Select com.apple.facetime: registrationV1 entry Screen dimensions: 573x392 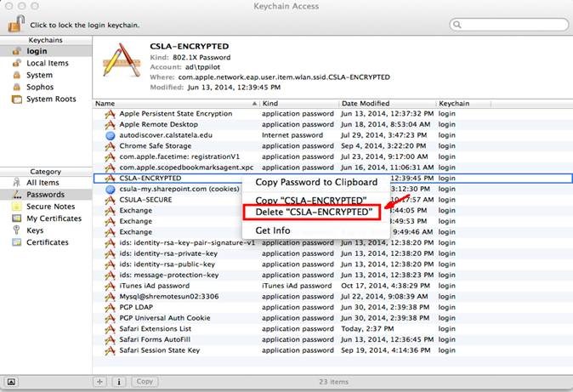[332, 156]
